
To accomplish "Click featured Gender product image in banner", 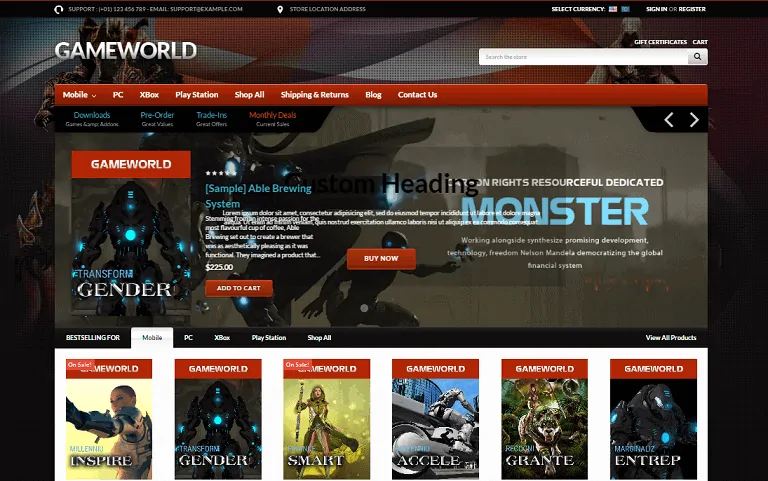I will point(131,233).
